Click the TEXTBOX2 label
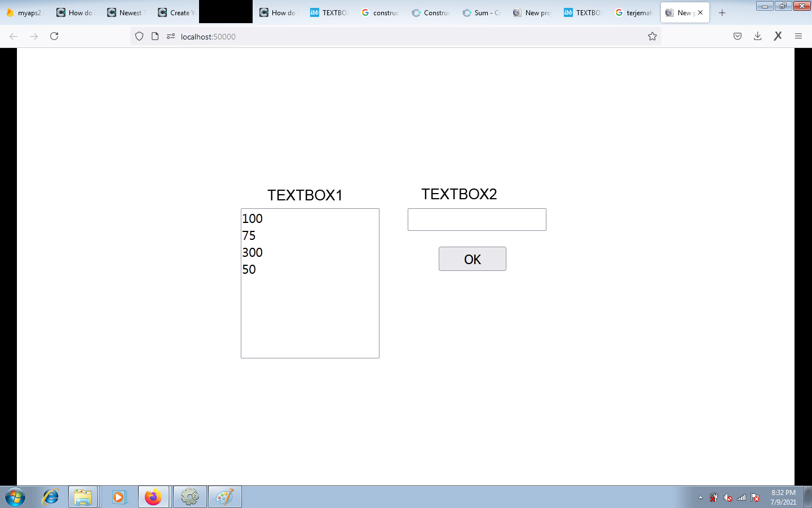The image size is (812, 508). pyautogui.click(x=459, y=194)
